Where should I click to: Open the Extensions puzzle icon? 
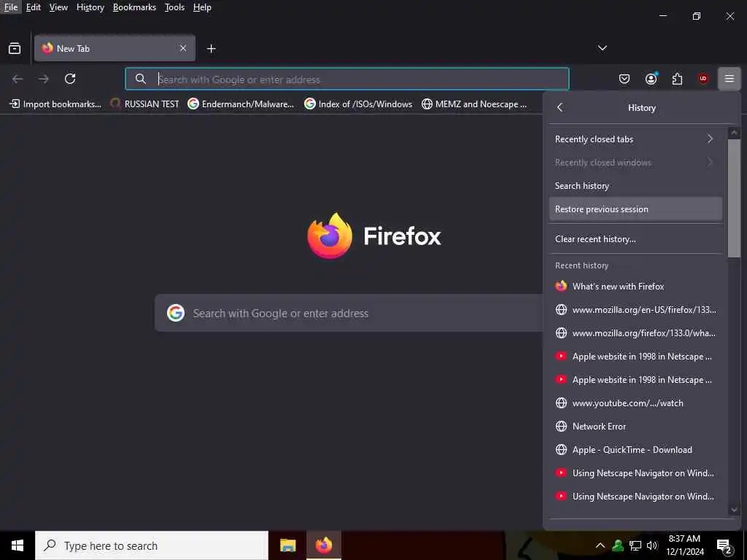(677, 79)
